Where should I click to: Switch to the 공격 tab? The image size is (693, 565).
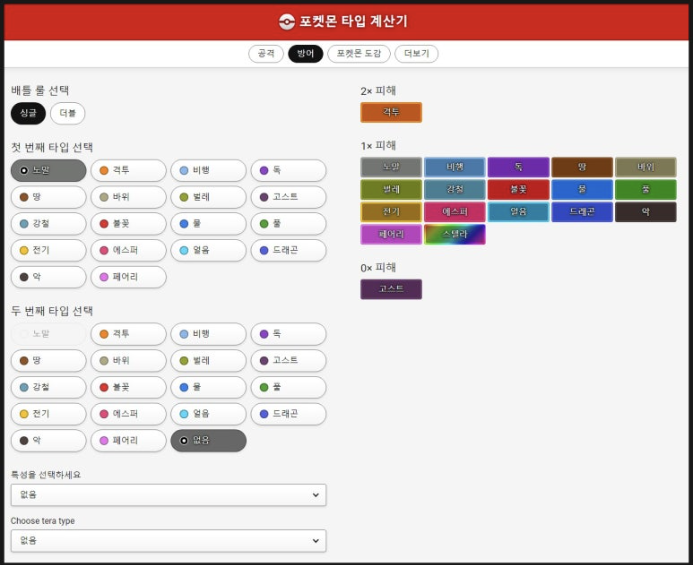click(x=266, y=54)
